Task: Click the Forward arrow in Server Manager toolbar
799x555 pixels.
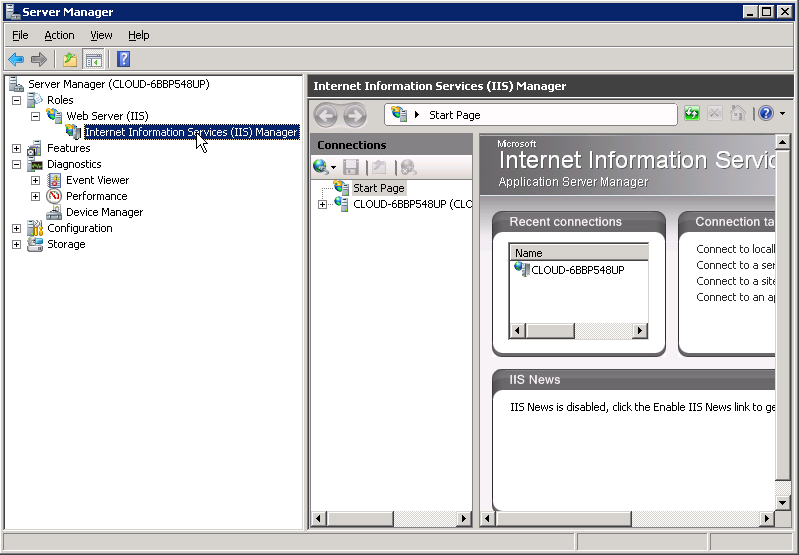Action: pos(39,60)
